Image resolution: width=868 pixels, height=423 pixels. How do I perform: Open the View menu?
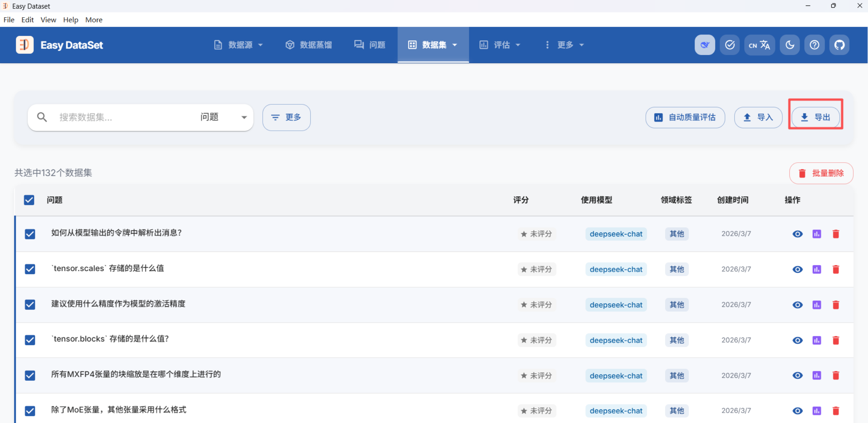click(48, 20)
